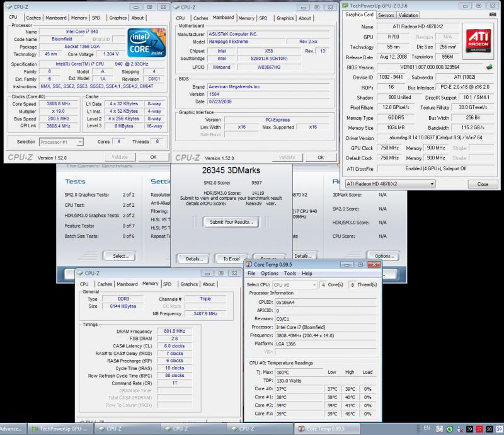This screenshot has width=504, height=435.
Task: Click the GPU Clock 750 MHz field
Action: [x=389, y=148]
